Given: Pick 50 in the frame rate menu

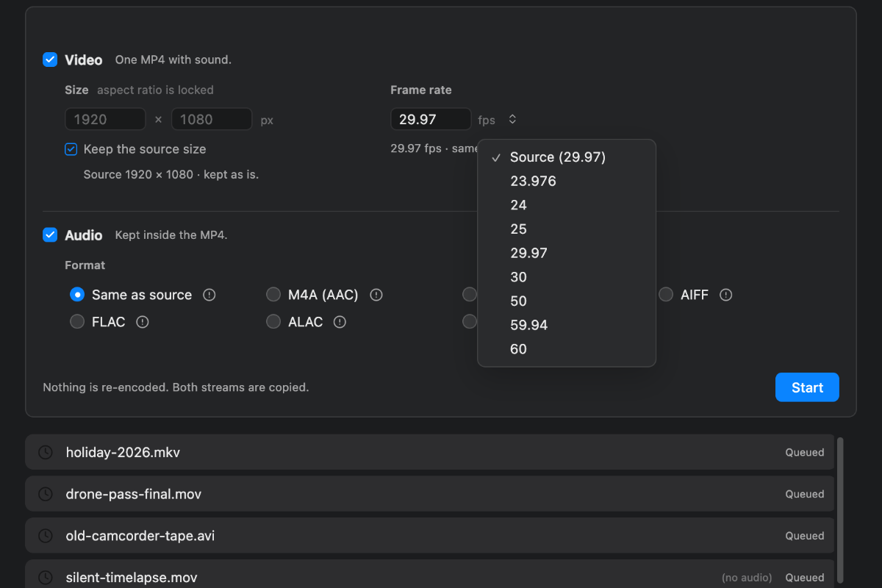Looking at the screenshot, I should coord(567,301).
